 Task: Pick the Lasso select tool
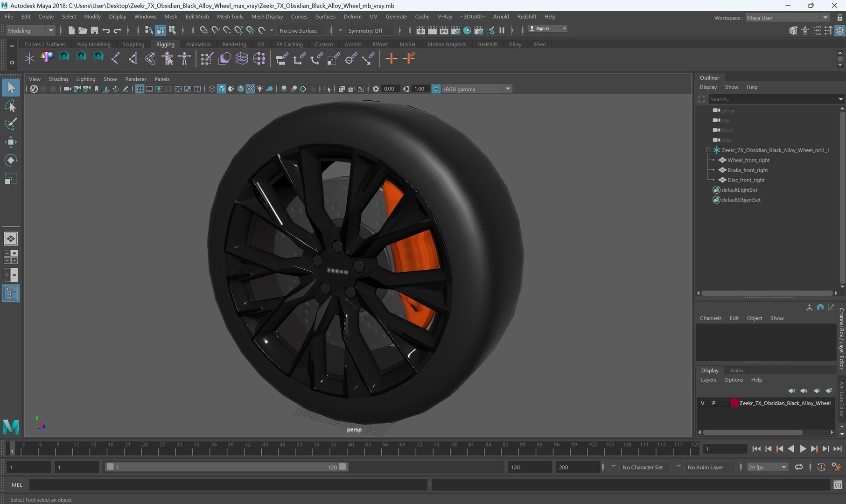(x=10, y=106)
